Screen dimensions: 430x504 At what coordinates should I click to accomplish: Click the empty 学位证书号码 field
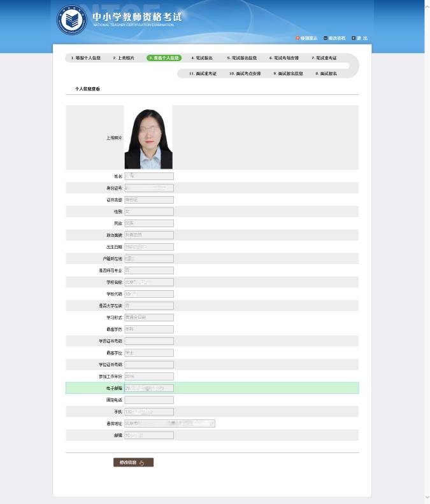click(149, 365)
